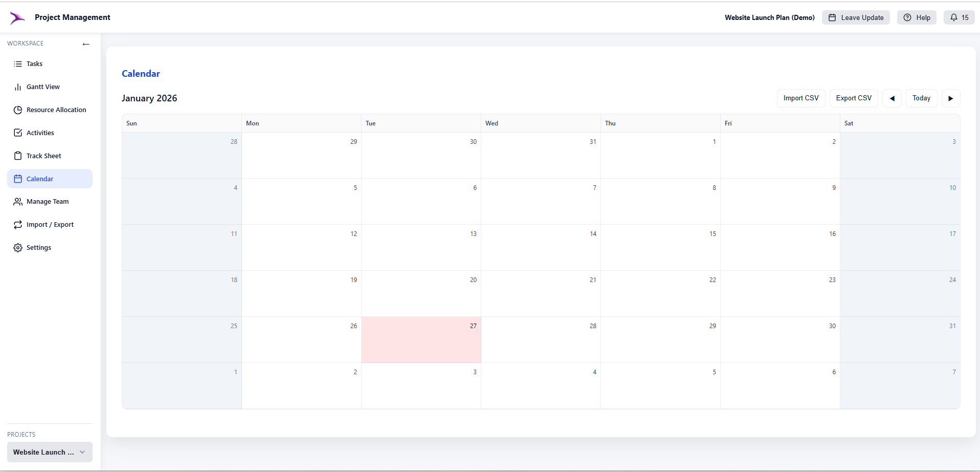The width and height of the screenshot is (980, 472).
Task: Open the Help menu
Action: 916,17
